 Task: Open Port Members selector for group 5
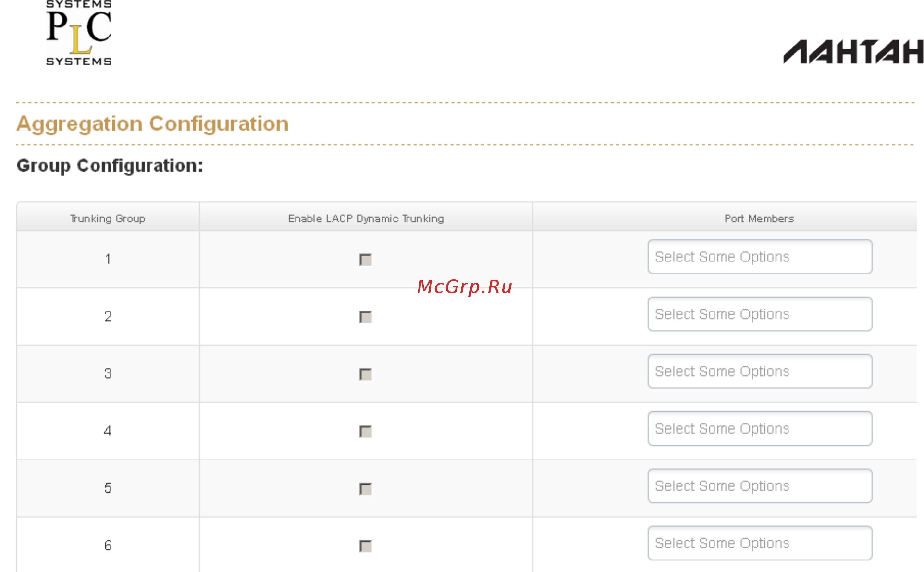point(760,485)
